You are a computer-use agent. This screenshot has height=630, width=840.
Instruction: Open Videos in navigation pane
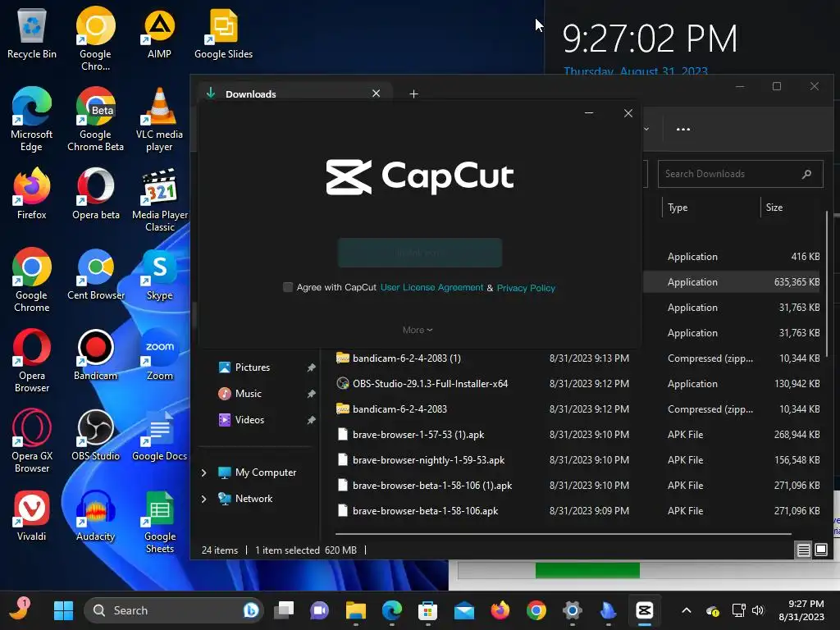coord(249,419)
